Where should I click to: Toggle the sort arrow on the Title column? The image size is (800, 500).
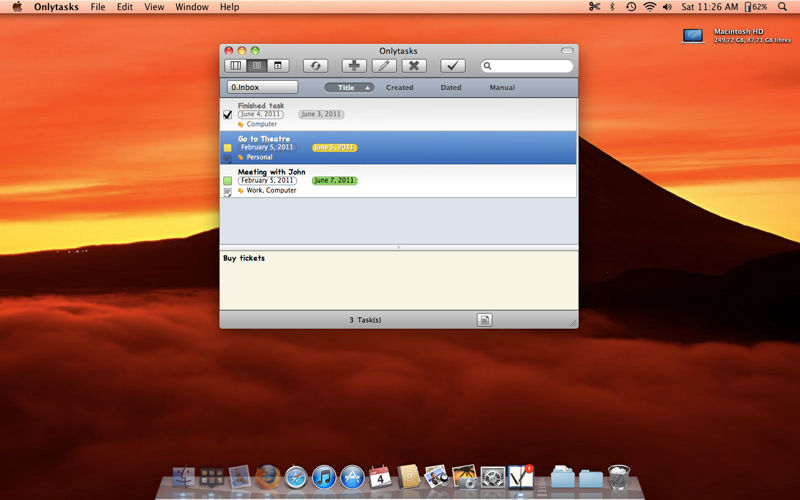pyautogui.click(x=367, y=88)
